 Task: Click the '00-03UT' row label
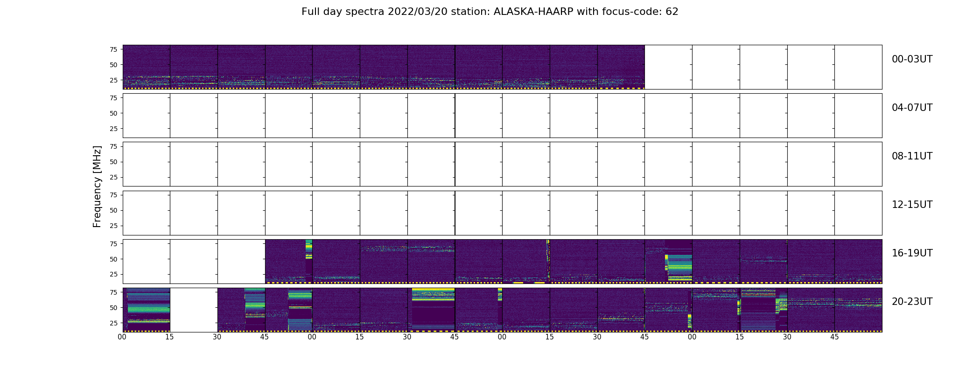tap(912, 59)
